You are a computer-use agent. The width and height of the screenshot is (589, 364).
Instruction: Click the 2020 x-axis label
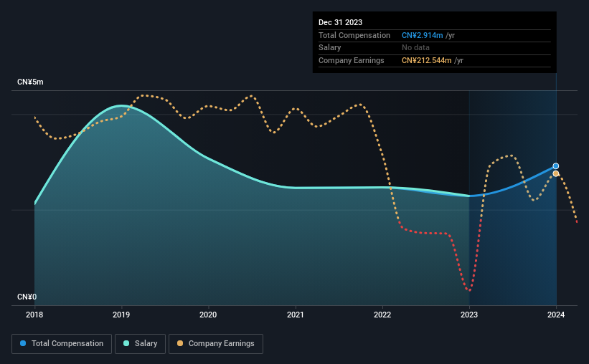[208, 315]
